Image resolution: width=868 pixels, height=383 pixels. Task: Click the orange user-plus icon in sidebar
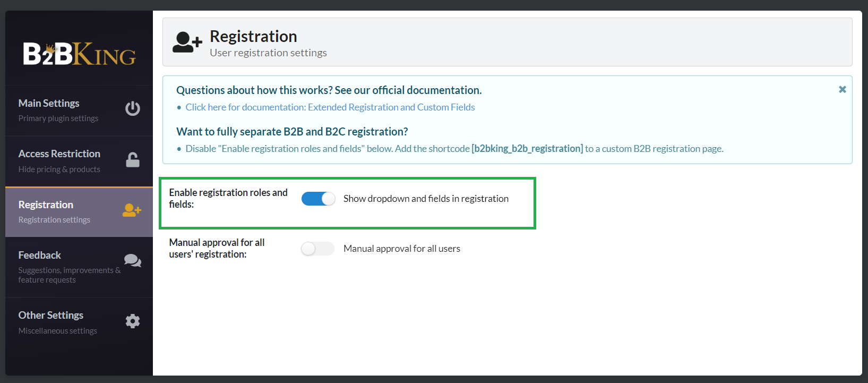132,210
